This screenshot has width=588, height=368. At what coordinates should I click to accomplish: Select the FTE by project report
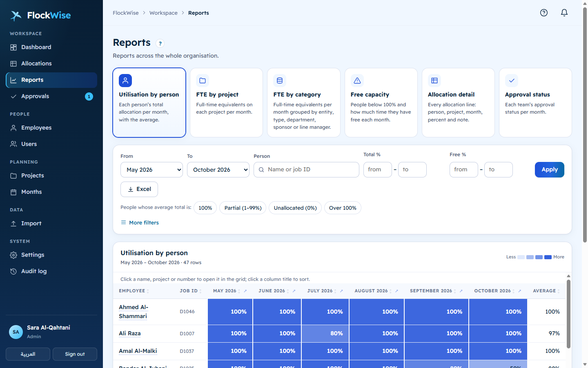point(226,103)
